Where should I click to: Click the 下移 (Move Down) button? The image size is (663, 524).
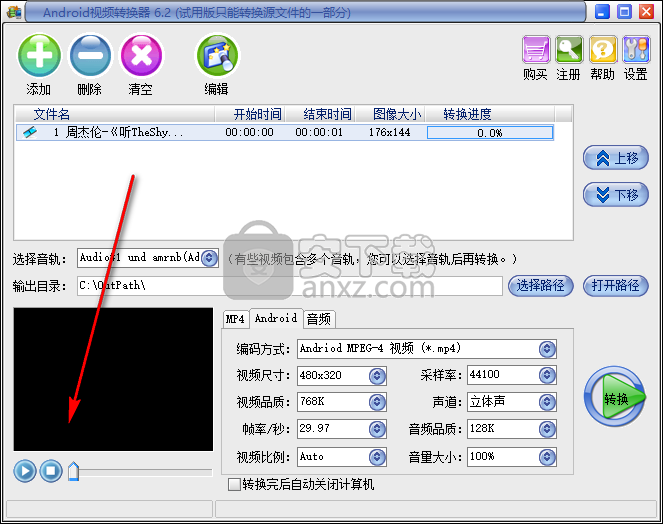(x=615, y=195)
